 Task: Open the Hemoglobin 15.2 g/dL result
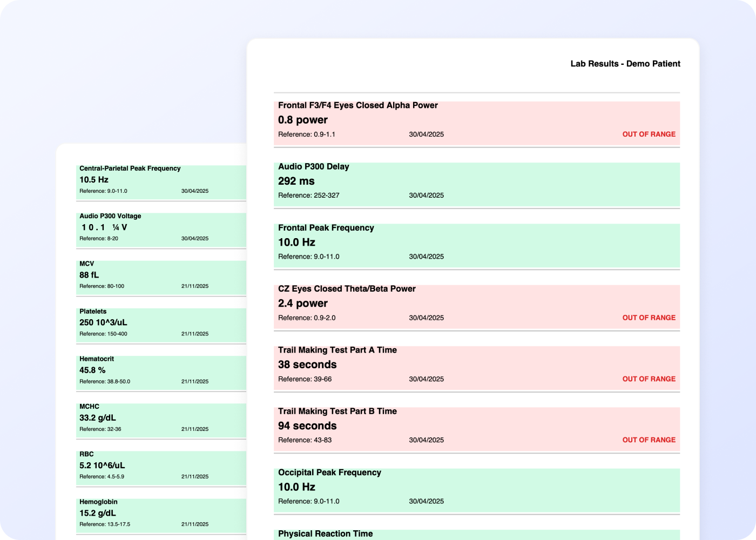[x=161, y=516]
